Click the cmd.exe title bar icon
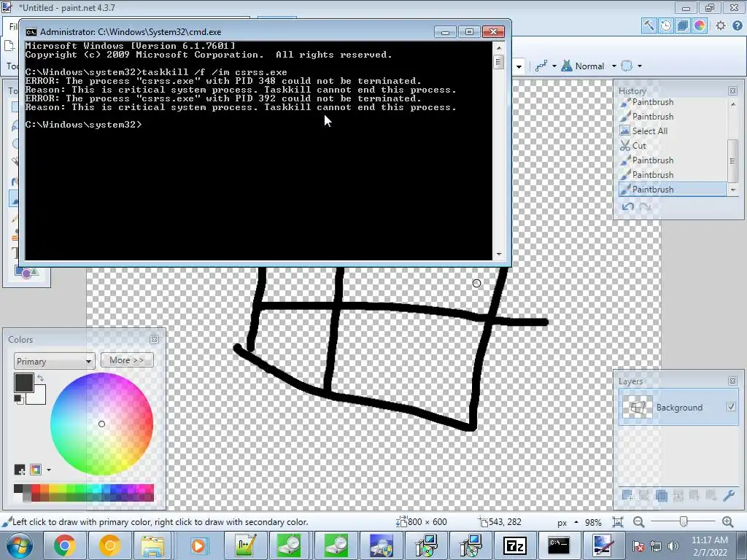Screen dimensions: 747x560 pos(31,32)
